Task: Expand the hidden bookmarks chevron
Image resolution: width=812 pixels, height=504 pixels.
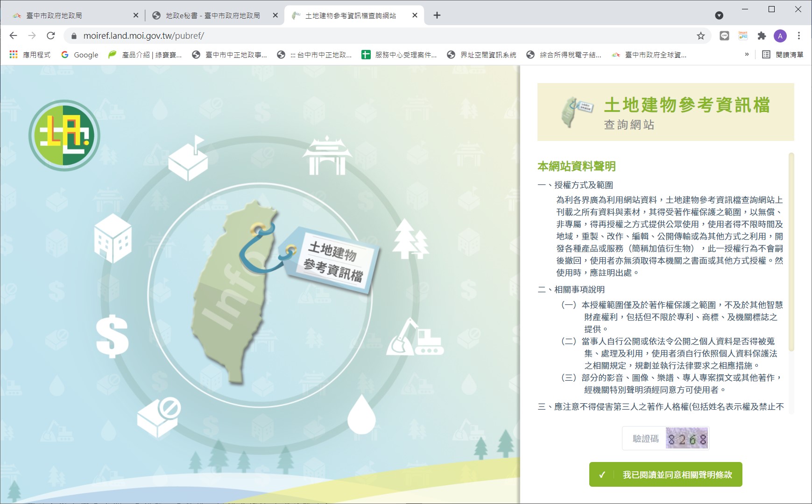Action: (x=747, y=55)
